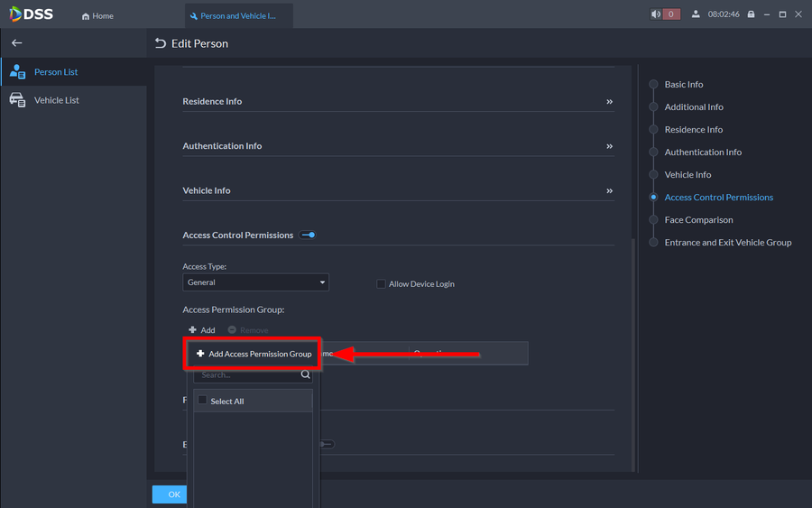Expand the Authentication Info section

point(610,146)
